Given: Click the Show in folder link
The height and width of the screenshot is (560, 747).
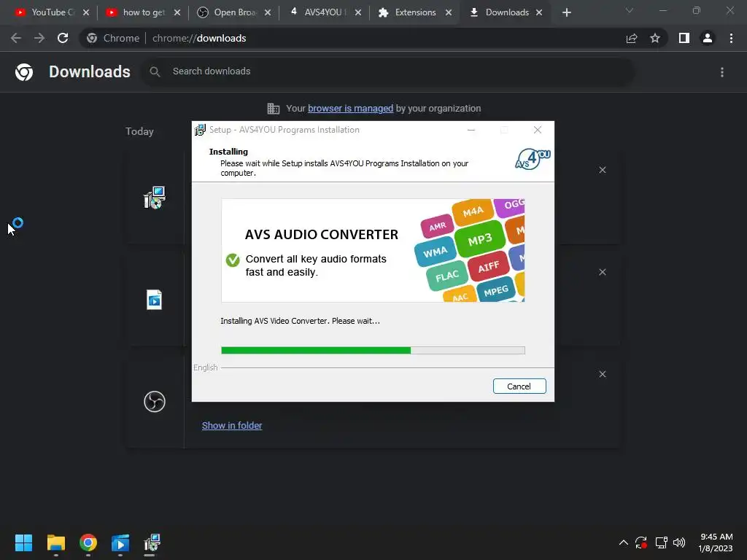Looking at the screenshot, I should coord(232,426).
